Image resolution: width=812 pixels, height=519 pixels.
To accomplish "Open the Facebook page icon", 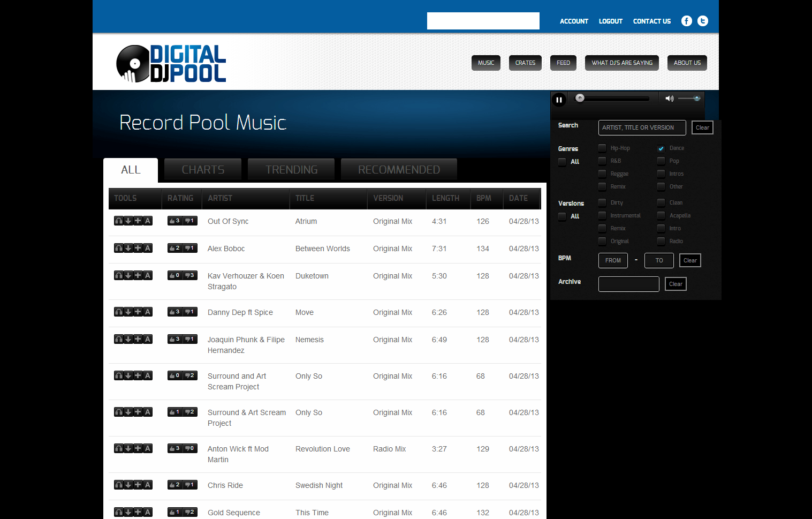I will pos(686,21).
